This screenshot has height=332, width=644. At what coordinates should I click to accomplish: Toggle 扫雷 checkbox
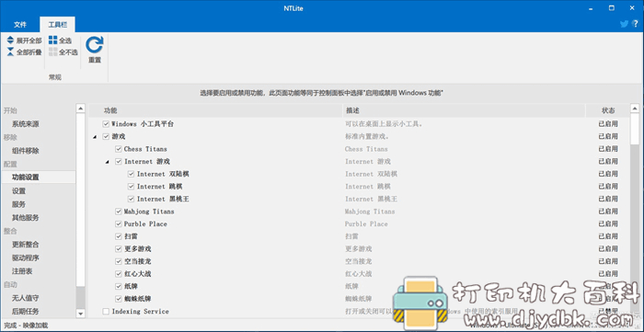point(119,236)
